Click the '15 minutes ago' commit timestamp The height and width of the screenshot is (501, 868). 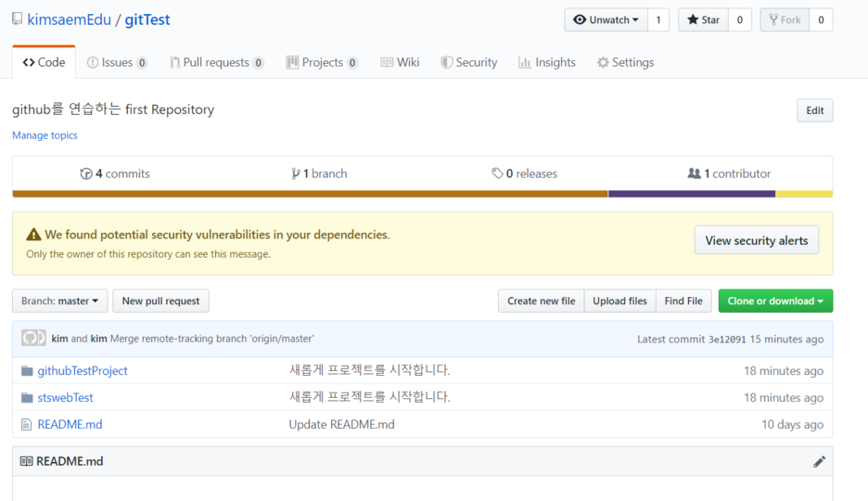786,339
